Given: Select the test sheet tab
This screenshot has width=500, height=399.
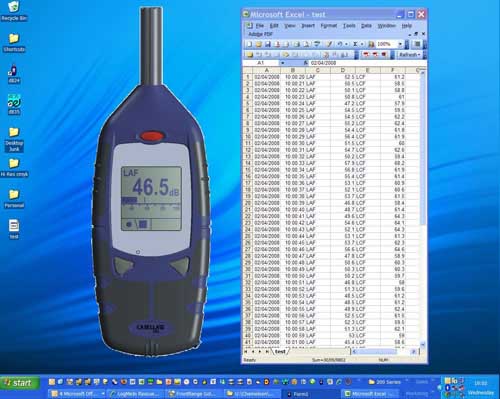Looking at the screenshot, I should pyautogui.click(x=280, y=351).
